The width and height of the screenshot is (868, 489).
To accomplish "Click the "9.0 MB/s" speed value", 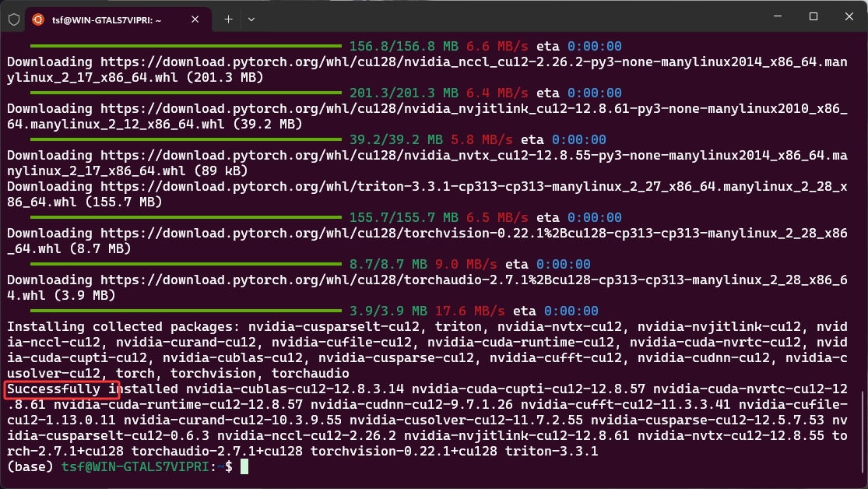I will click(x=466, y=264).
